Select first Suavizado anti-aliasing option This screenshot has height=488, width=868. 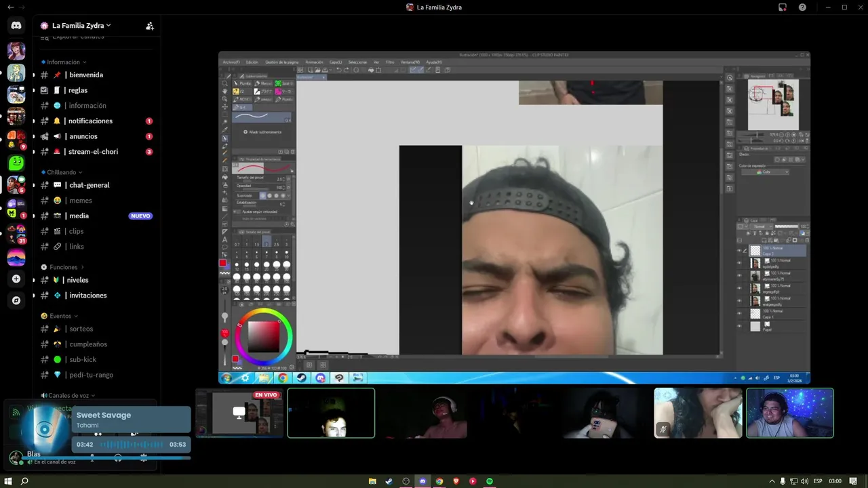coord(263,196)
